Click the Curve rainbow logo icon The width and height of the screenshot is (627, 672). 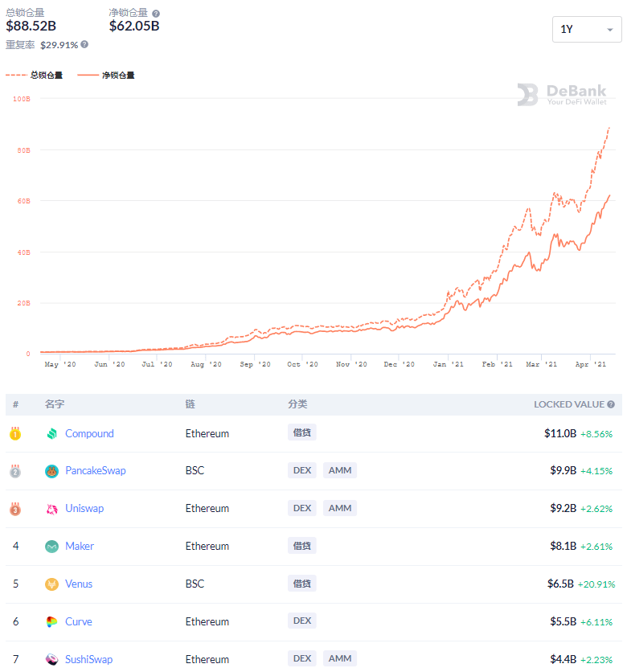click(x=52, y=622)
